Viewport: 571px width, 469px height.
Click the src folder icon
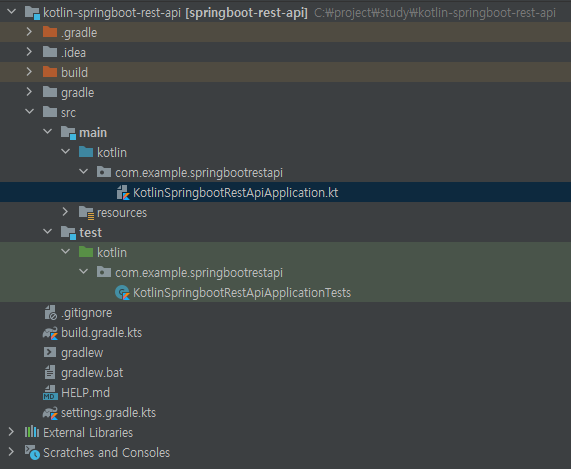click(x=50, y=112)
